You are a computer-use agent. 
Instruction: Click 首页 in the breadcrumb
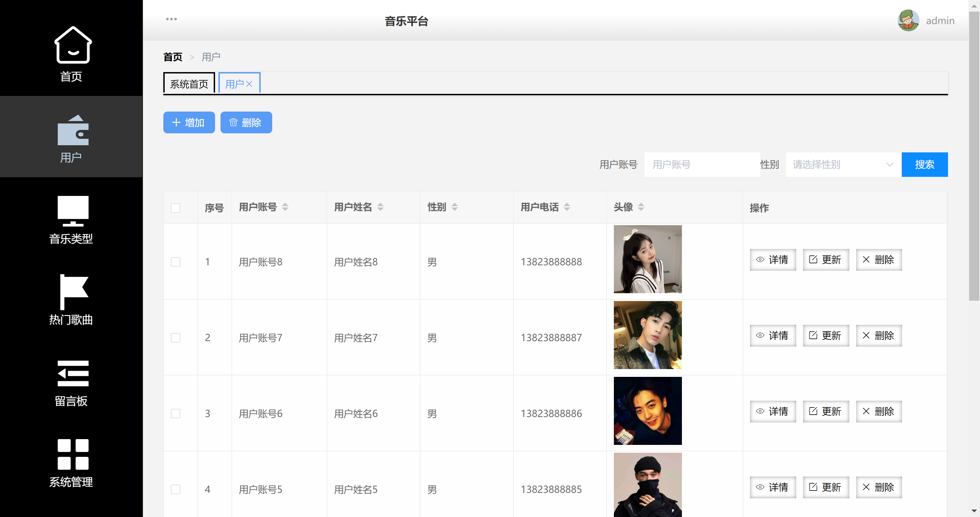(173, 57)
